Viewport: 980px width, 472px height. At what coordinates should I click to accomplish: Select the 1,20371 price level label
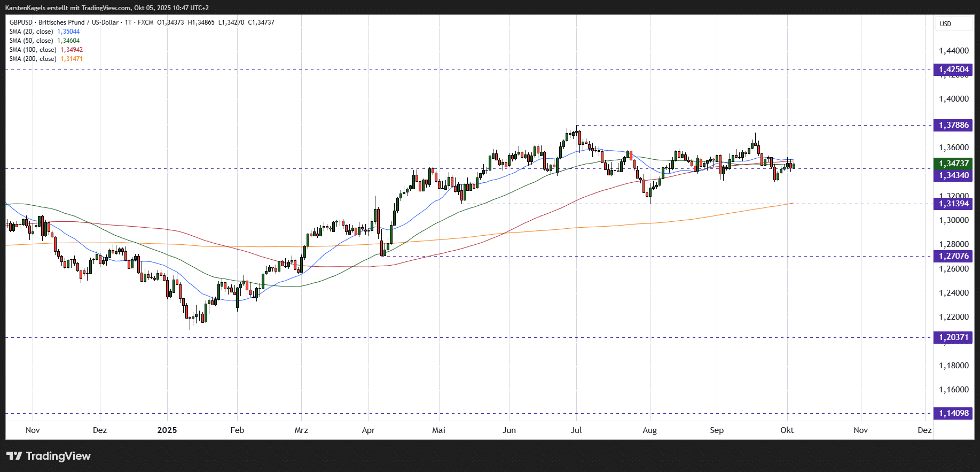tap(953, 337)
